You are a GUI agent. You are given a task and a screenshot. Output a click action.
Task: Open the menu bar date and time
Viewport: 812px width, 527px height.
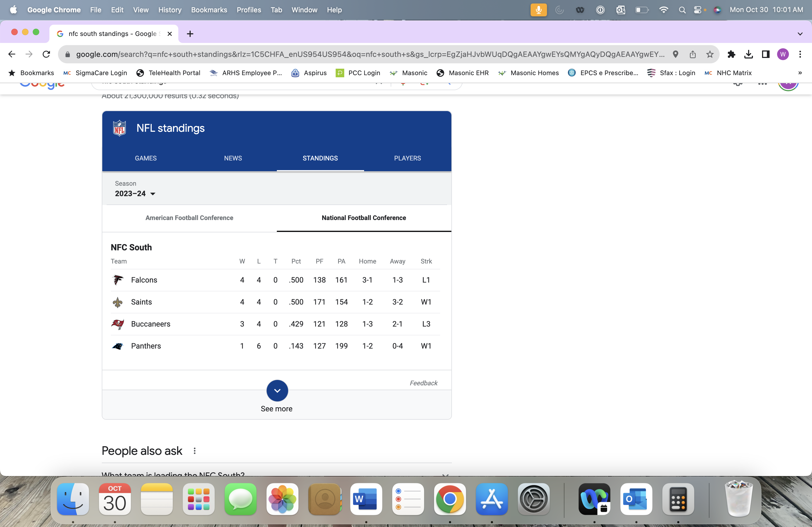[766, 10]
